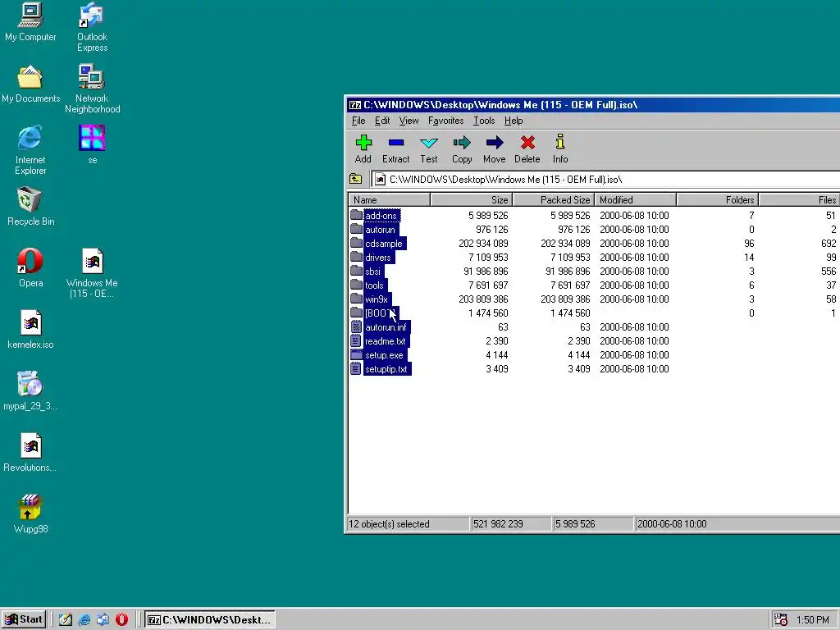Click Outlook Express quick launch icon
Screen dimensions: 840x630
(x=103, y=620)
